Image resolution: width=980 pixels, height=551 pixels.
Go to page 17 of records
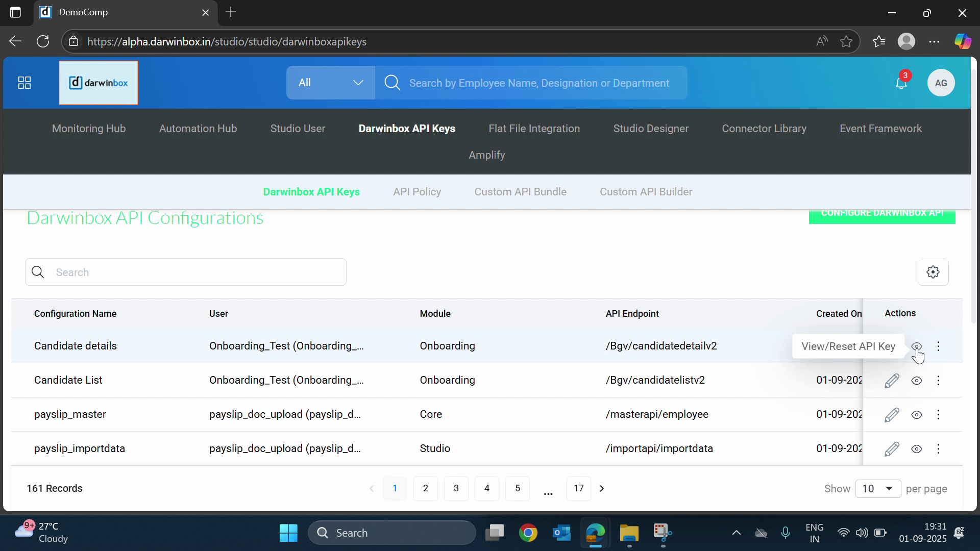tap(578, 489)
